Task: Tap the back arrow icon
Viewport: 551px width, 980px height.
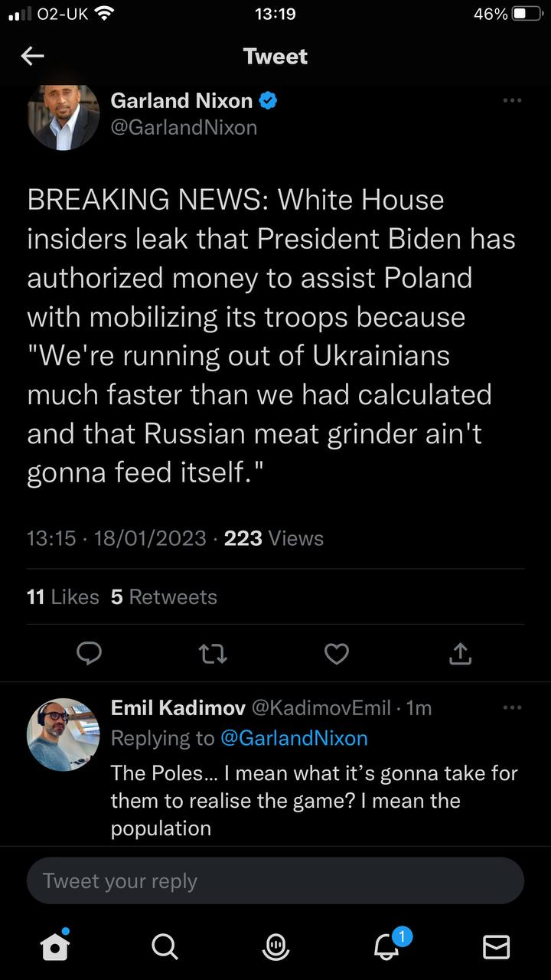Action: (32, 56)
